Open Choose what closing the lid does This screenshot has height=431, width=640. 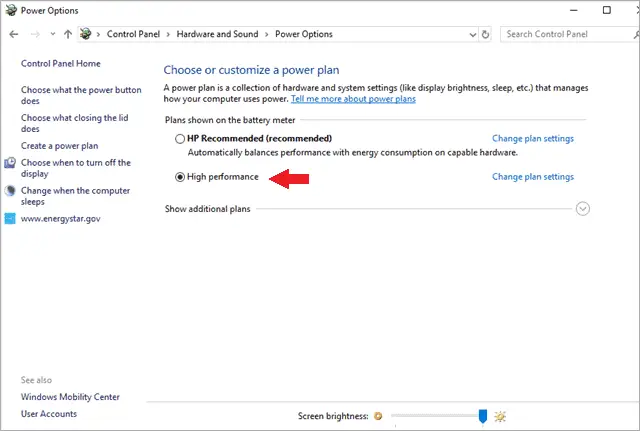[75, 123]
